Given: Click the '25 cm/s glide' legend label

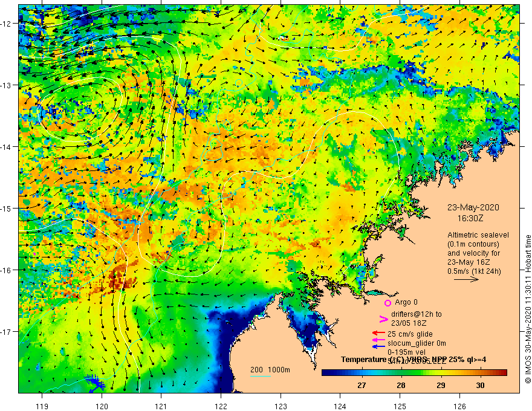Looking at the screenshot, I should 410,334.
